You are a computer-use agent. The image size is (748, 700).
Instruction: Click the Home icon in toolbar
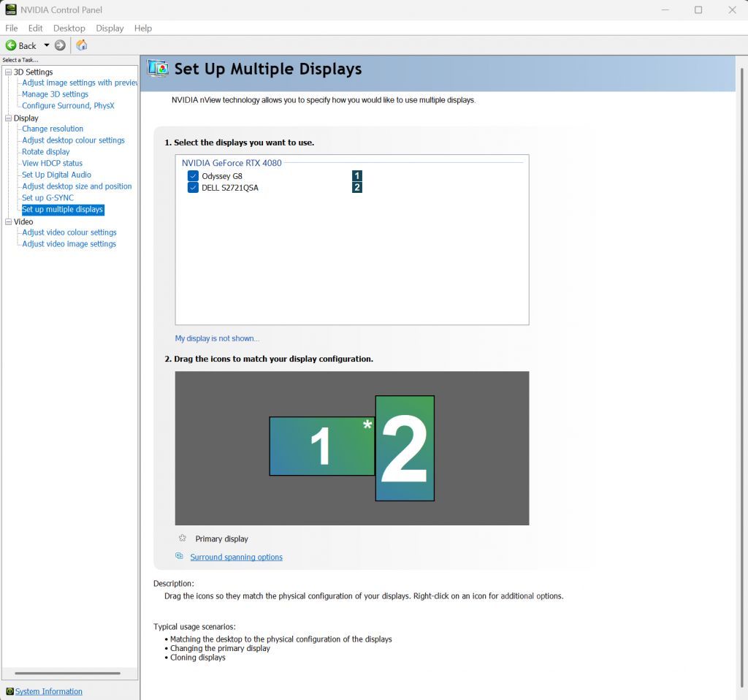(x=82, y=45)
